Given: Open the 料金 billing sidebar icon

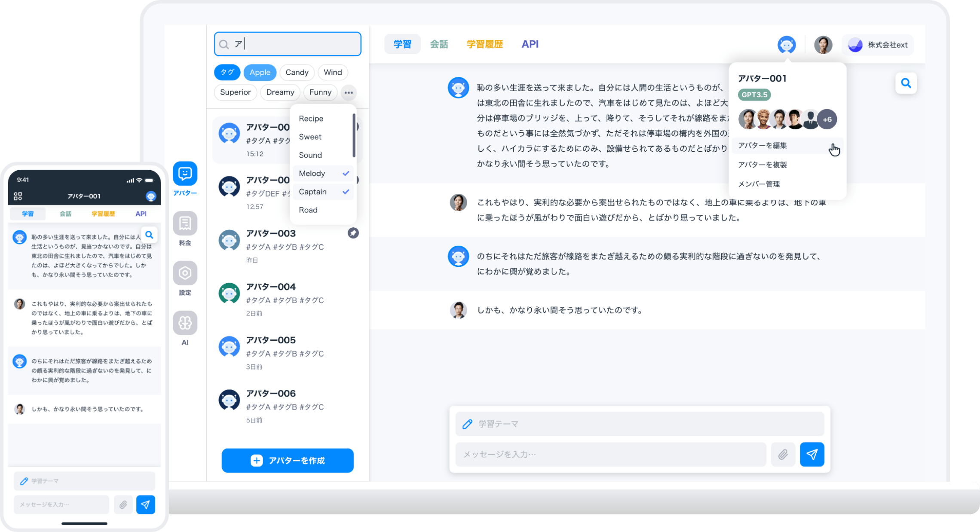Looking at the screenshot, I should pos(185,223).
